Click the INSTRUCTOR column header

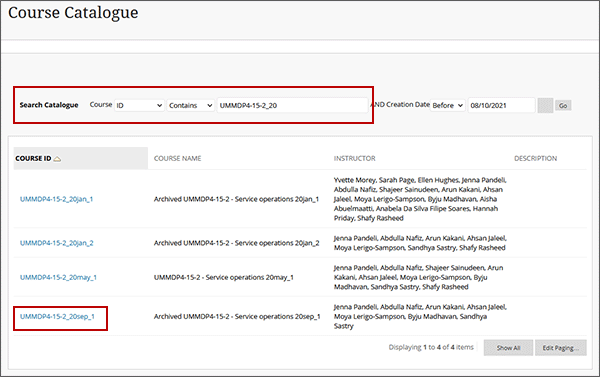354,158
